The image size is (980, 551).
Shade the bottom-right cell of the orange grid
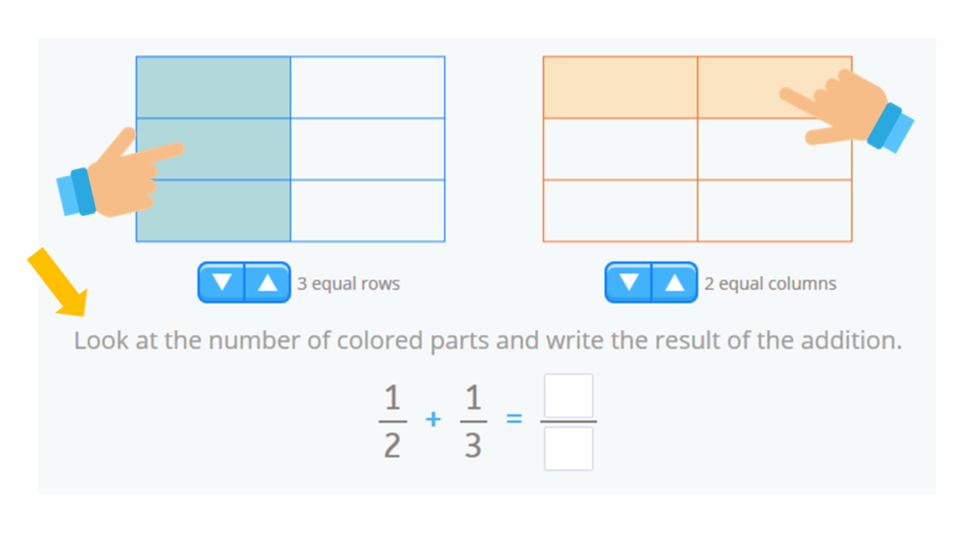tap(773, 209)
